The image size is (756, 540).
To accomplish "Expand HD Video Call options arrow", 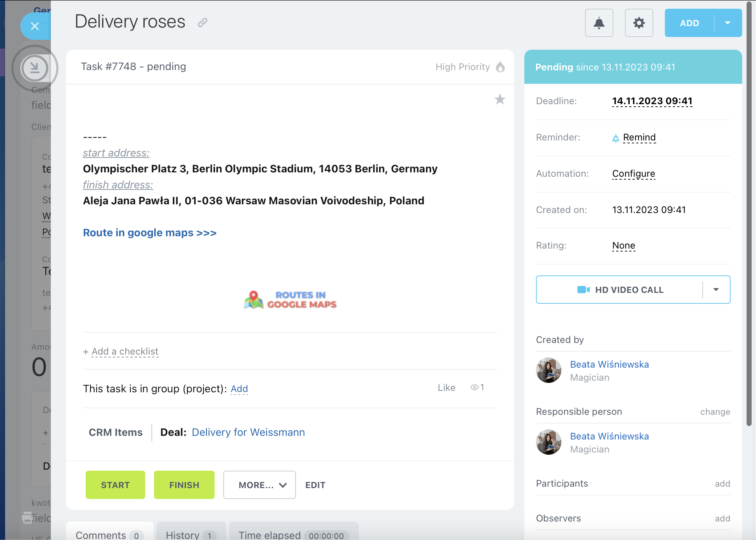I will click(716, 290).
